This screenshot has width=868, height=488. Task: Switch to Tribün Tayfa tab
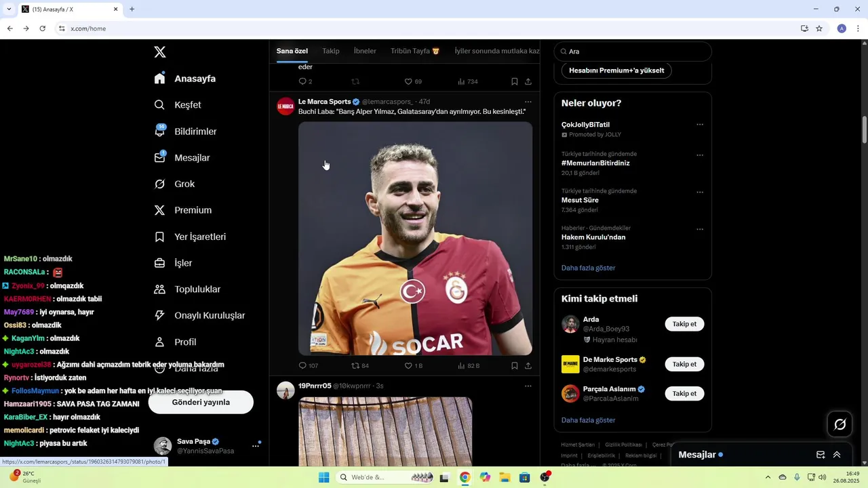tap(415, 51)
